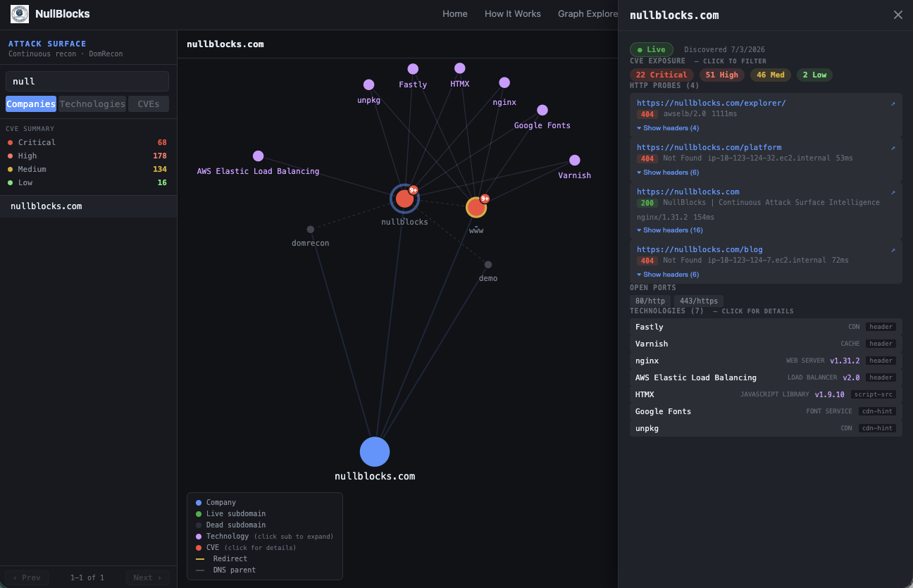The image size is (913, 588).
Task: Open HTMX technology details row
Action: click(766, 394)
